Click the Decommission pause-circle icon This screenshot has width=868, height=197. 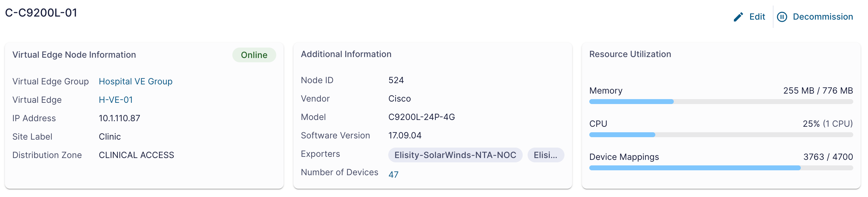pos(782,17)
